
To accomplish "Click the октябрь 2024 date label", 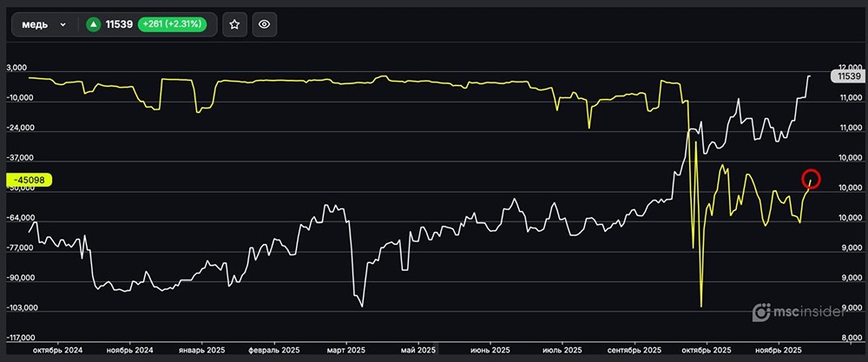I will [x=57, y=350].
